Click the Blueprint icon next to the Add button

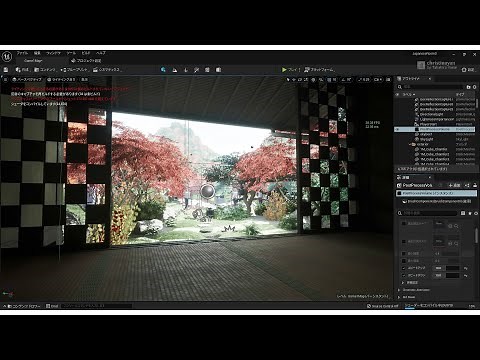point(467,185)
